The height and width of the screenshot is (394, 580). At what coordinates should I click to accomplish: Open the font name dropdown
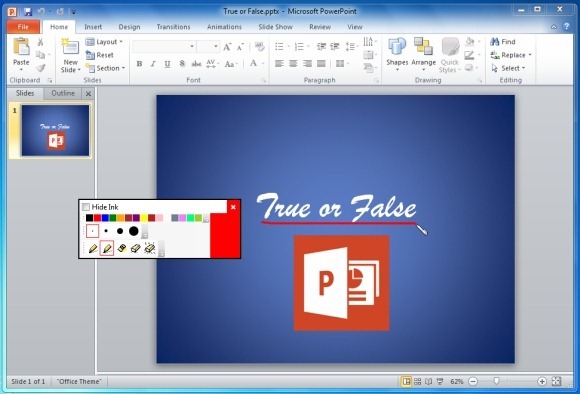click(x=192, y=47)
